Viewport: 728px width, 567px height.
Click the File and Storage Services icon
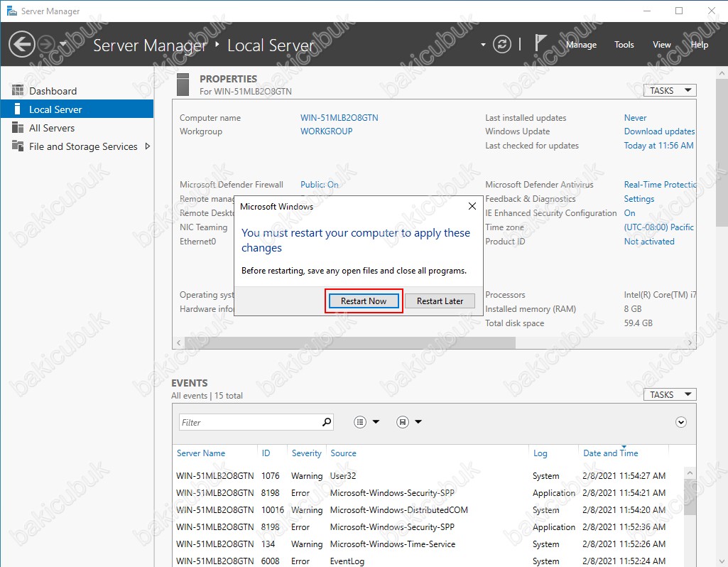[18, 146]
